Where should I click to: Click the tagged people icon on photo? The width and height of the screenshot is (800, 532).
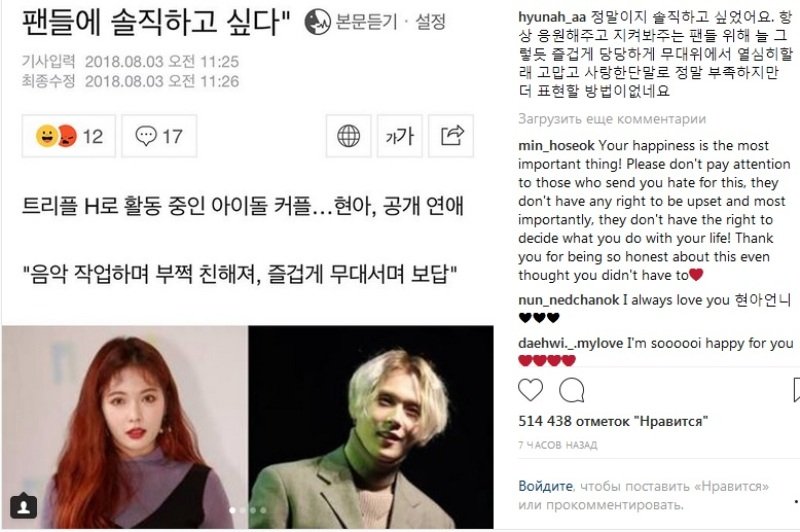23,506
